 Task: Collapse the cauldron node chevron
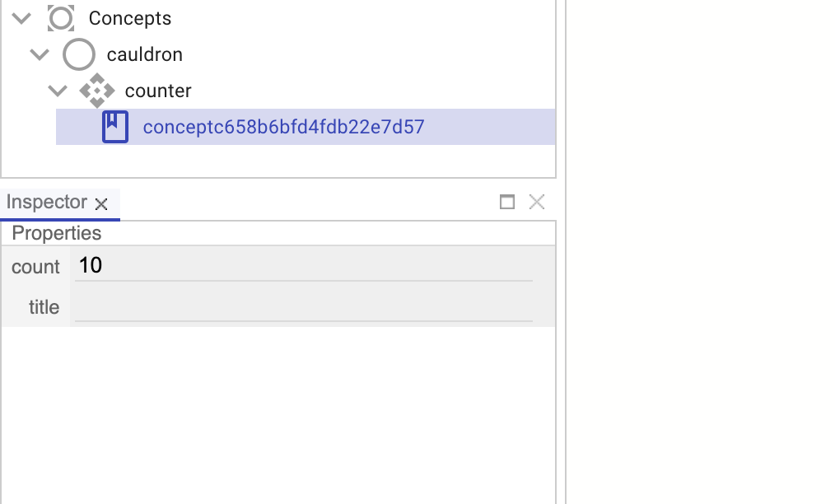coord(40,54)
